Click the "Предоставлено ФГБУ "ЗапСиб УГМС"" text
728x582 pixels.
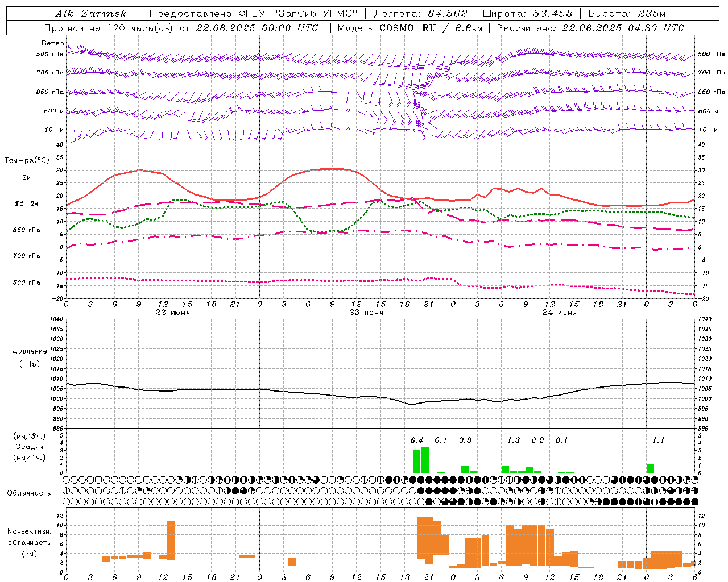[x=254, y=14]
